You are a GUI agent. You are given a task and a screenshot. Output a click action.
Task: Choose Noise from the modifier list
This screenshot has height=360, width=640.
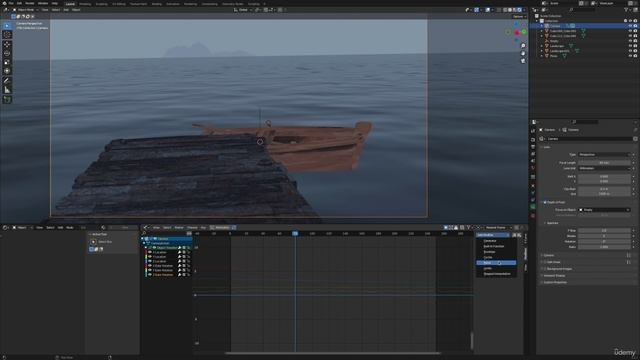pyautogui.click(x=496, y=263)
